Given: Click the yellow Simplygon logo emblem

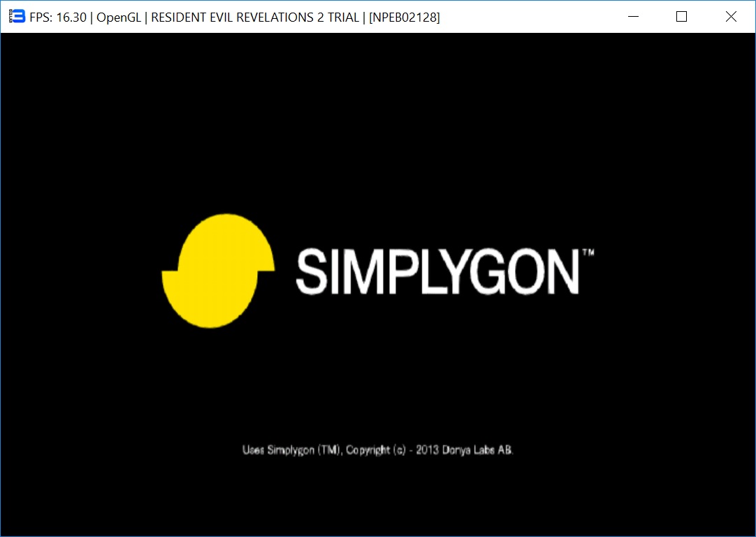Looking at the screenshot, I should 219,271.
